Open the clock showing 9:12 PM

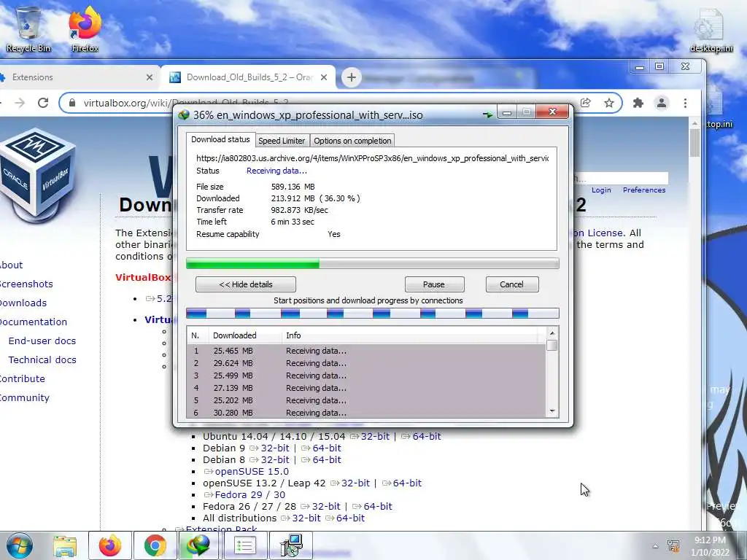pos(710,546)
